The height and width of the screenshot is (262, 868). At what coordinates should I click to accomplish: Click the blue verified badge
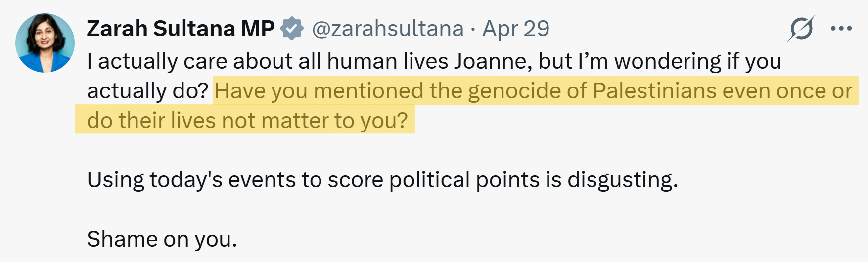pyautogui.click(x=292, y=29)
